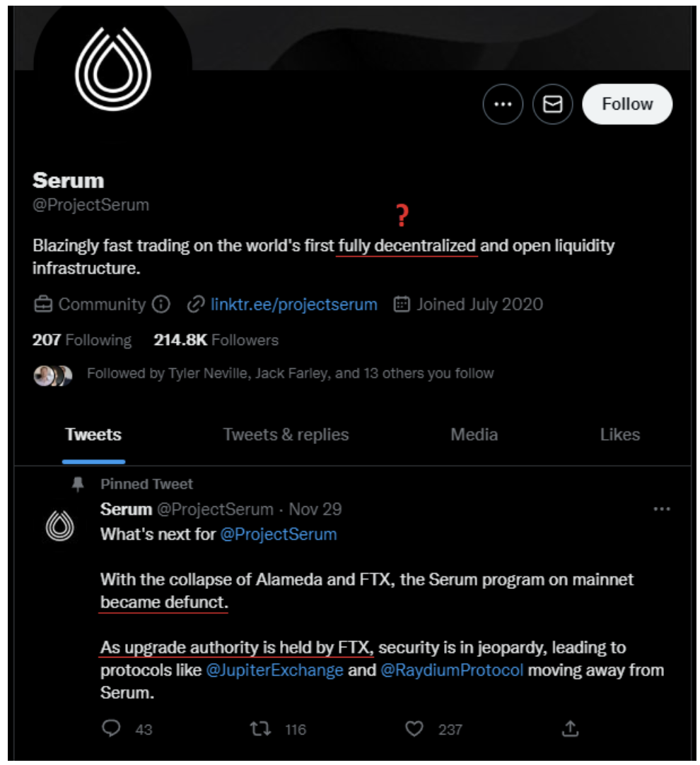Screen dimensions: 700x765
Task: Open the three-dot more options button on profile
Action: tap(503, 105)
